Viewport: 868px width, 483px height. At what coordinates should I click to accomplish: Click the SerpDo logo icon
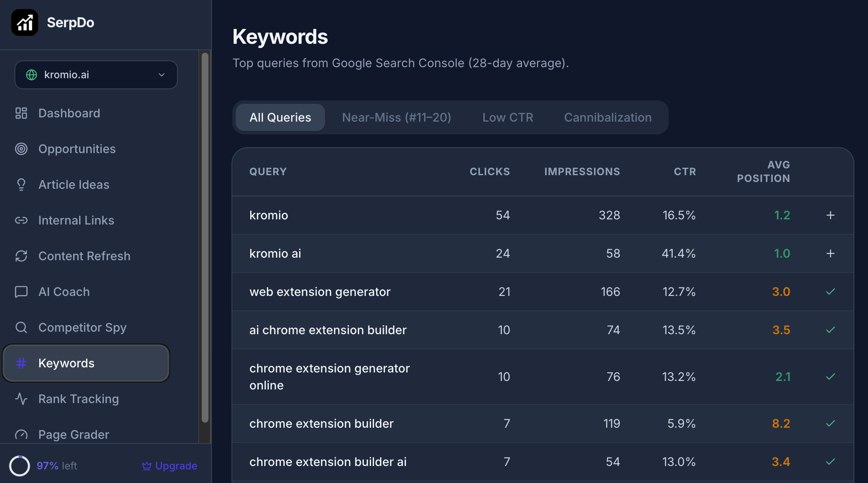click(25, 23)
